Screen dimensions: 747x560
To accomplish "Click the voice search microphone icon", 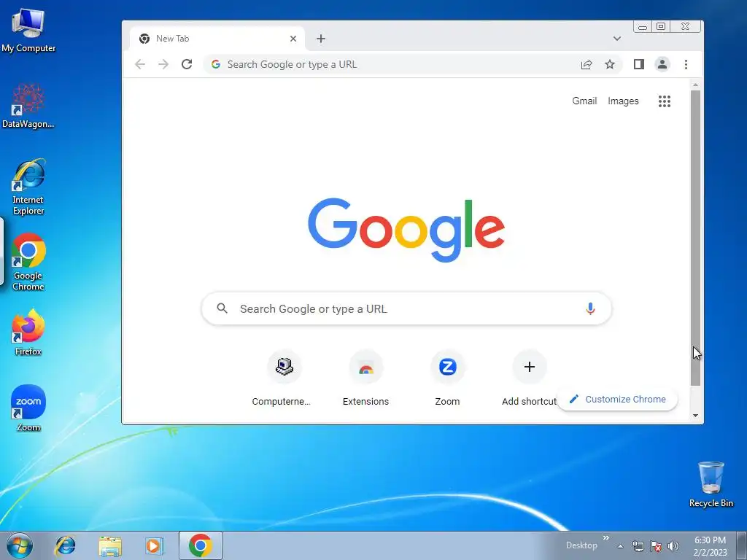I will tap(590, 308).
